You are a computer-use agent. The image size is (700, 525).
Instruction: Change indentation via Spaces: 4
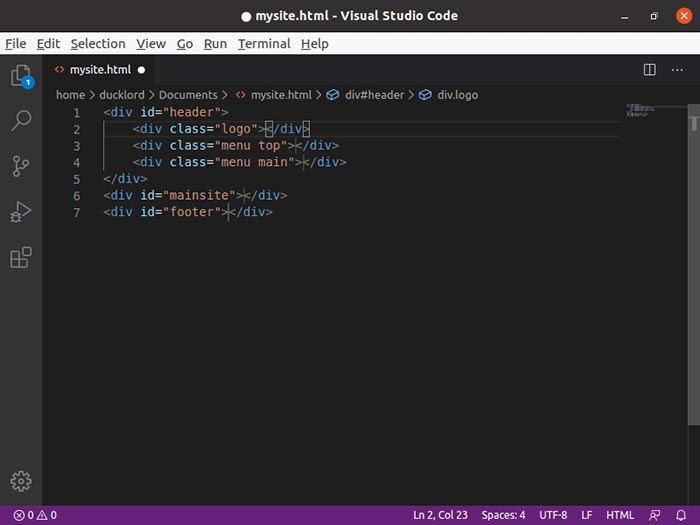(x=503, y=515)
